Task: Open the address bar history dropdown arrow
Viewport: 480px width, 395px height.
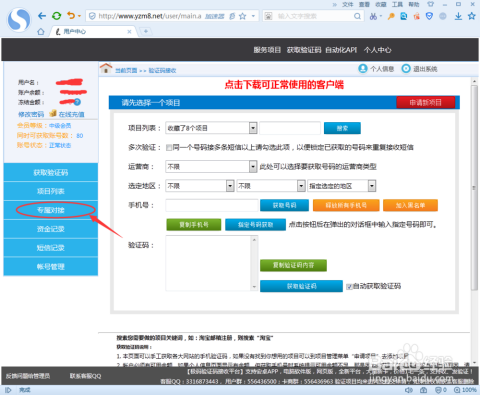Action: click(253, 16)
